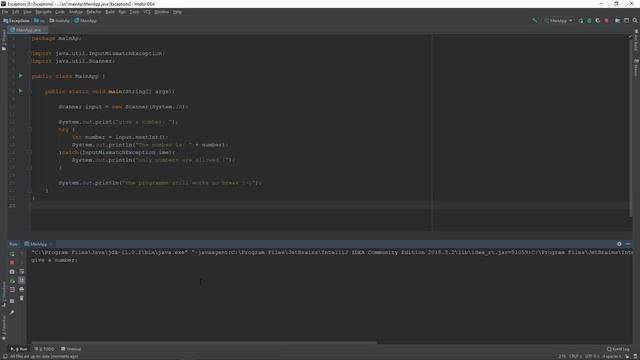Open the Code menu
The image size is (640, 360).
click(x=60, y=12)
